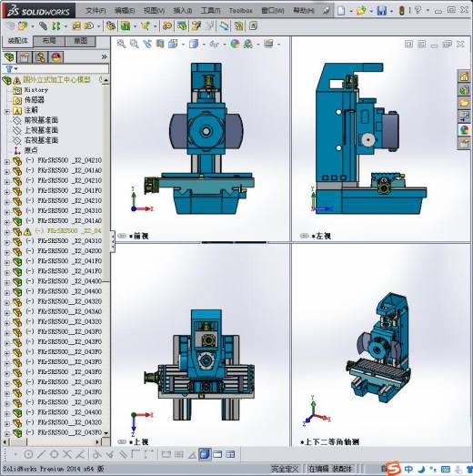The image size is (473, 476).
Task: Toggle the link-view chain icon beside 左视
Action: 305,236
